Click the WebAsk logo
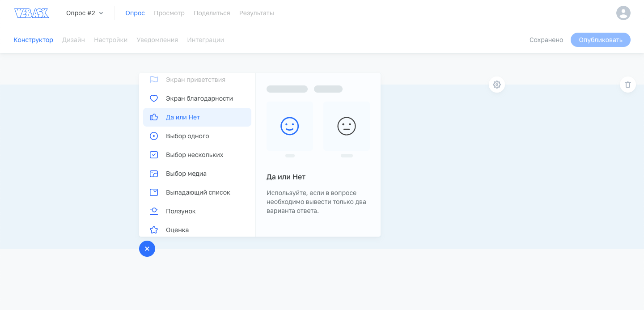This screenshot has width=644, height=310. 31,13
